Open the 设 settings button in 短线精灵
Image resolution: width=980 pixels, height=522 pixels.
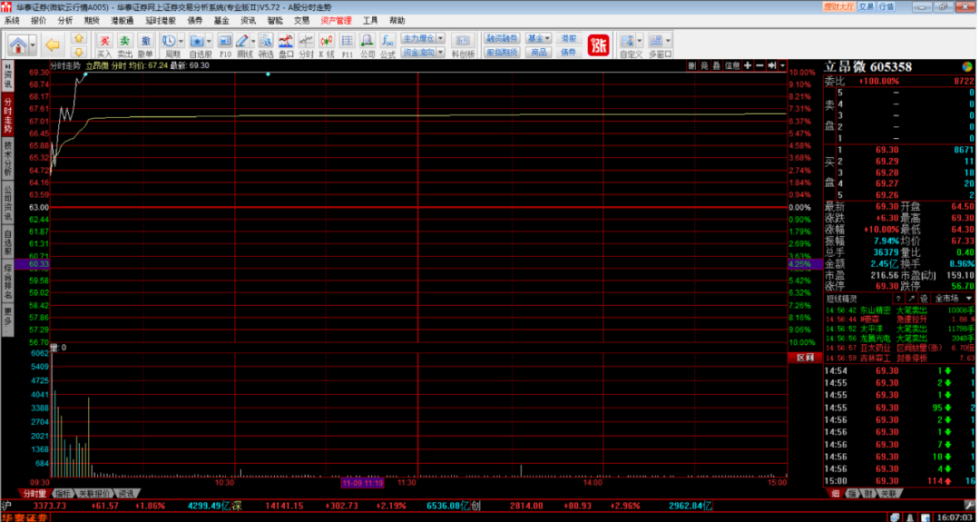pos(924,299)
